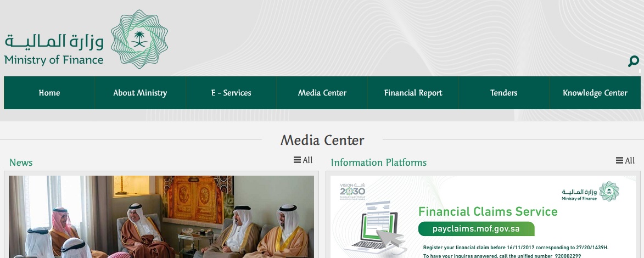Click the Ministry of Finance emblem logo
The width and height of the screenshot is (644, 258).
[x=139, y=39]
